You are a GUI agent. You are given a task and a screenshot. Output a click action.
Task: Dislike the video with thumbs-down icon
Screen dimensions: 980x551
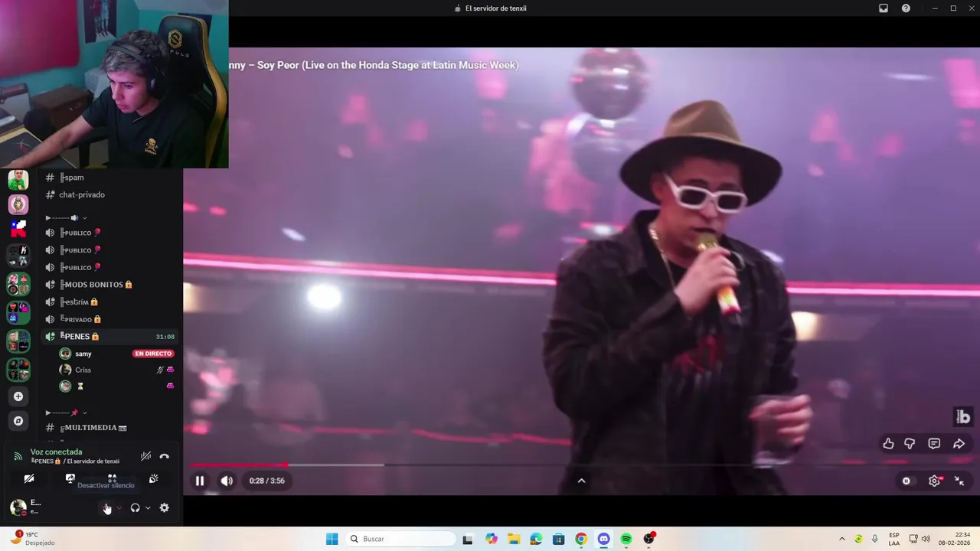(910, 444)
